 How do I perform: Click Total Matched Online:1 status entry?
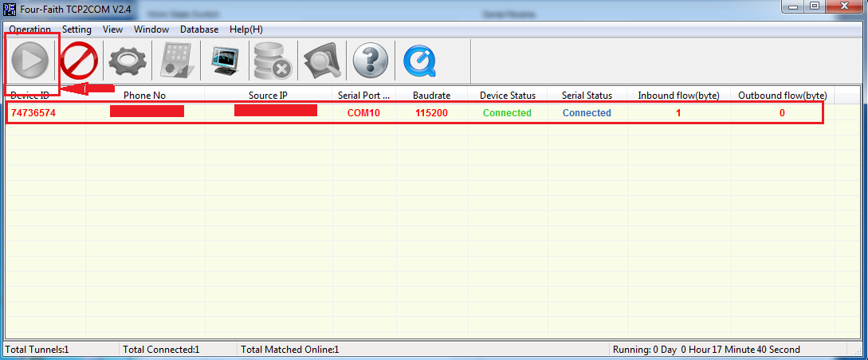[290, 350]
